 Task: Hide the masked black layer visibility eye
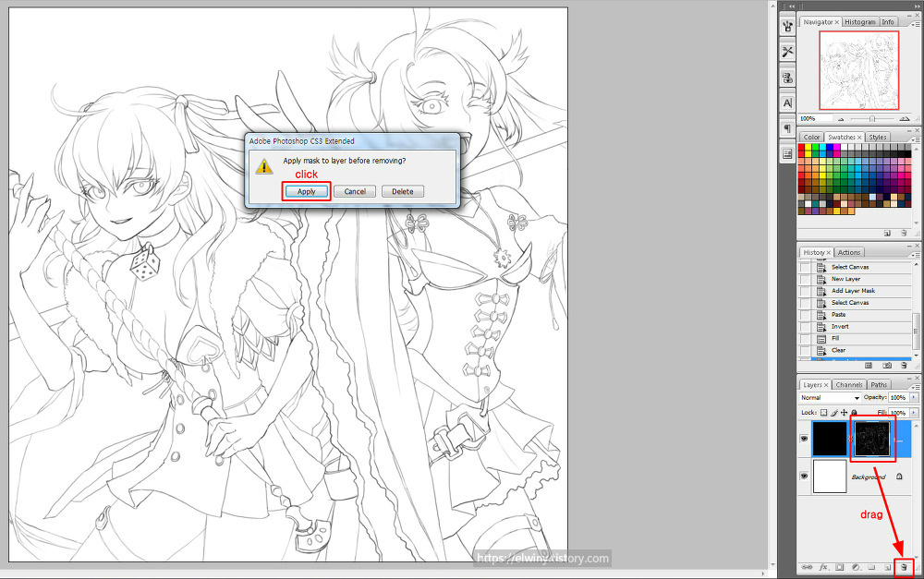[x=804, y=439]
